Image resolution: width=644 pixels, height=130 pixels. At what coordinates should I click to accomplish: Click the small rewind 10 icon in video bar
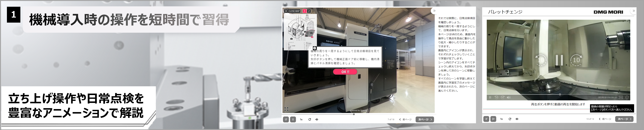tap(497, 97)
